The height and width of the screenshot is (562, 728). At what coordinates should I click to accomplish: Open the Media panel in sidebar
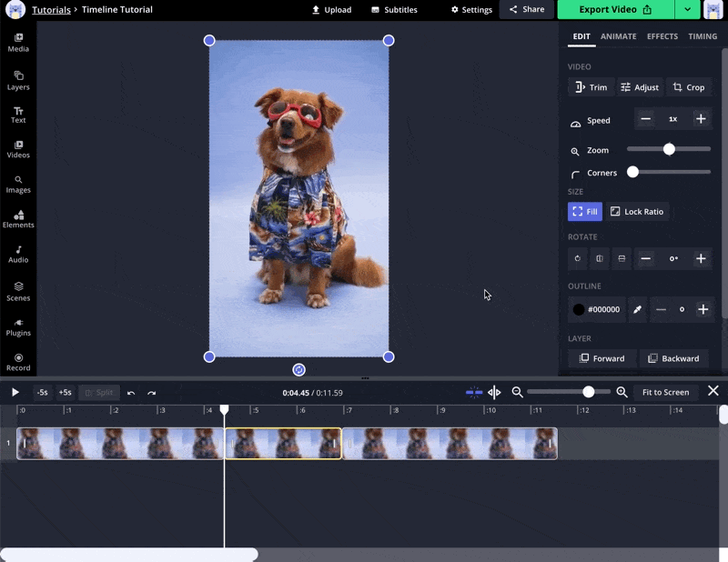pos(18,42)
